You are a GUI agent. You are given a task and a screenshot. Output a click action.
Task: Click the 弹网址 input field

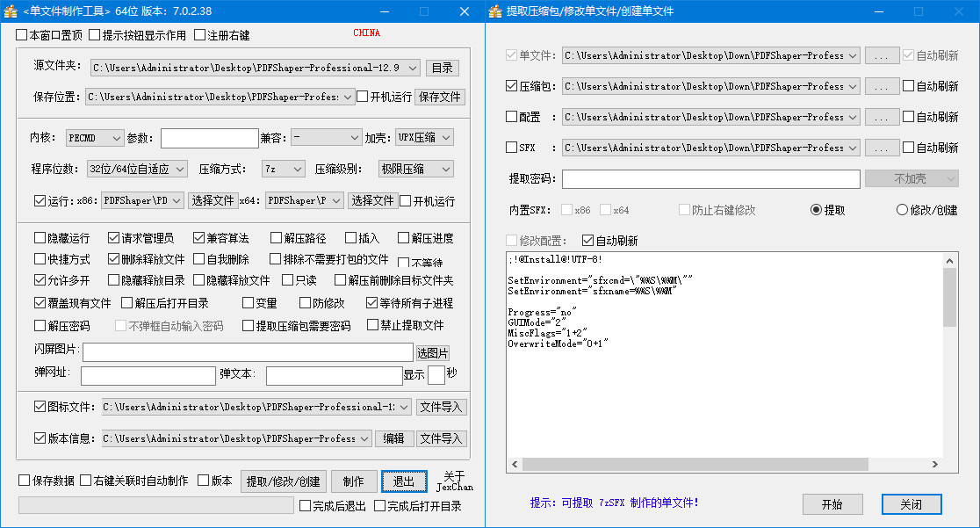[148, 375]
